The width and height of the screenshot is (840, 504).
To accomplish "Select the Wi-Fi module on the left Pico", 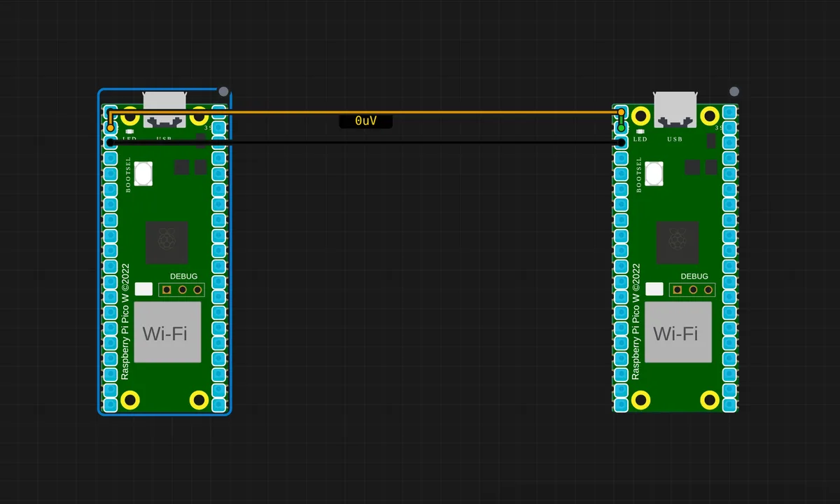I will 167,332.
